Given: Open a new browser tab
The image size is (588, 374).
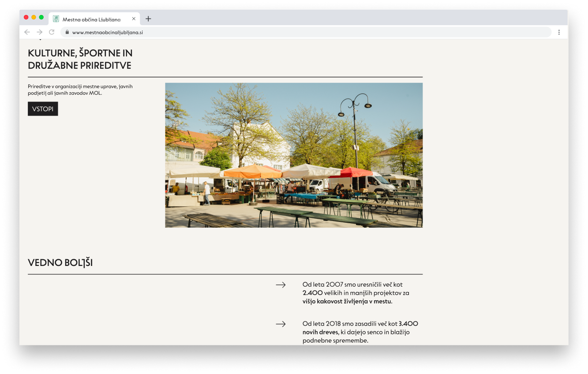Looking at the screenshot, I should (x=148, y=19).
